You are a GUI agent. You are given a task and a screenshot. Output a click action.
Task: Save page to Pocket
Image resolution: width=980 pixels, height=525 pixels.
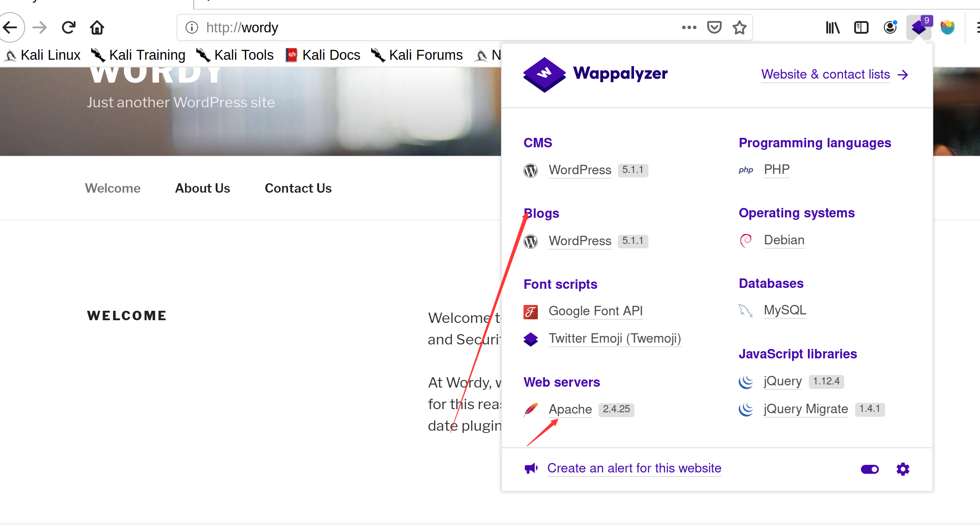click(714, 28)
